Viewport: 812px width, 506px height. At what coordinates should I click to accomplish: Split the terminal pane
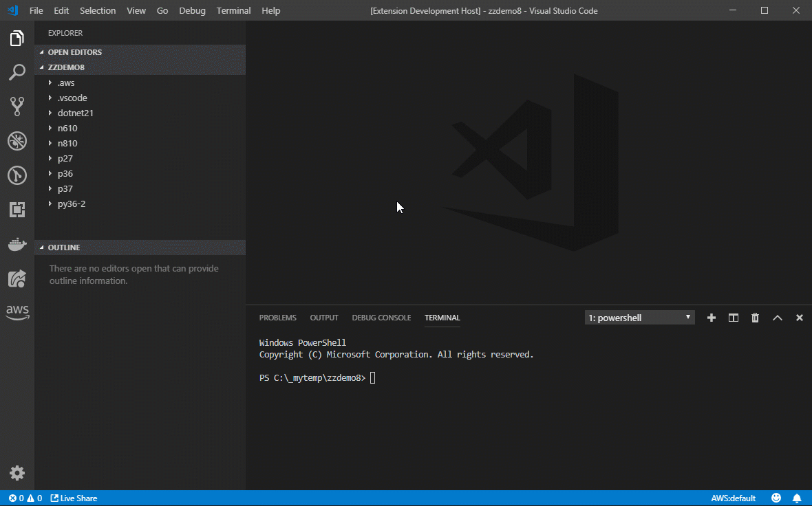click(733, 317)
